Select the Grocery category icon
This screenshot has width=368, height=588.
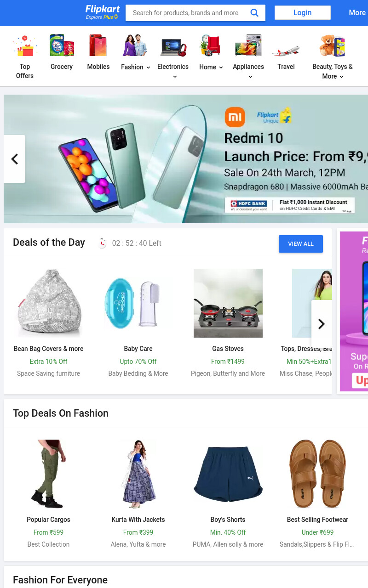click(62, 45)
